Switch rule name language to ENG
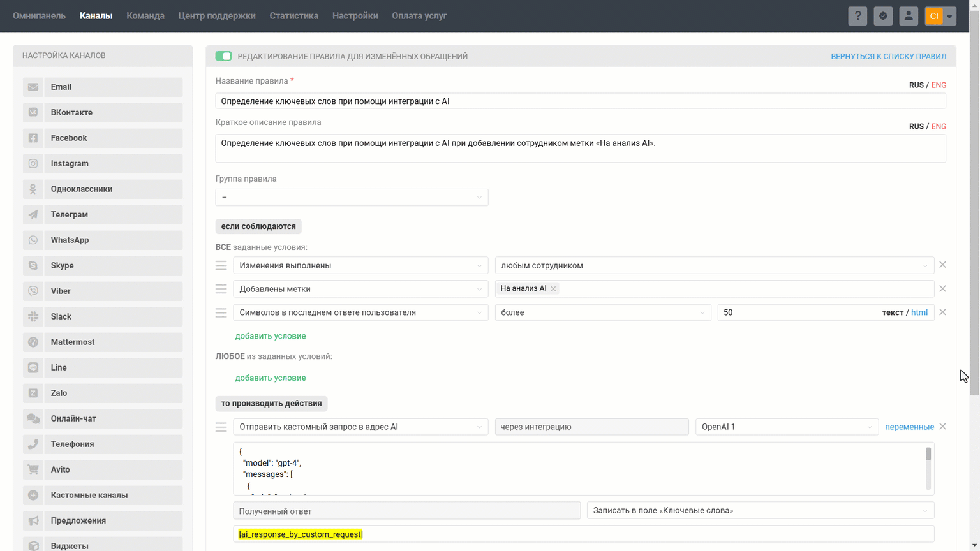 939,85
